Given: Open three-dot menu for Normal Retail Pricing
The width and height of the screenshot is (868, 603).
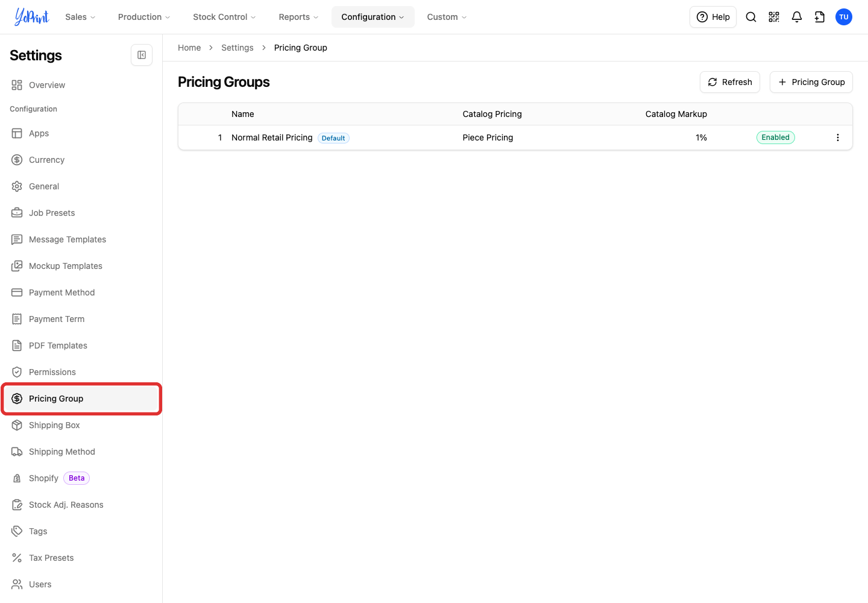Looking at the screenshot, I should tap(838, 137).
